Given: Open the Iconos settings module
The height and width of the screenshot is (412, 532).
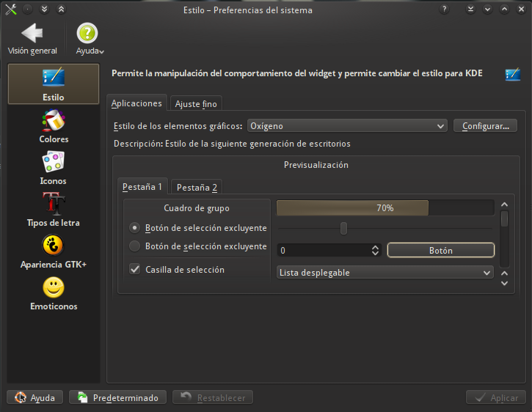Looking at the screenshot, I should click(x=54, y=168).
